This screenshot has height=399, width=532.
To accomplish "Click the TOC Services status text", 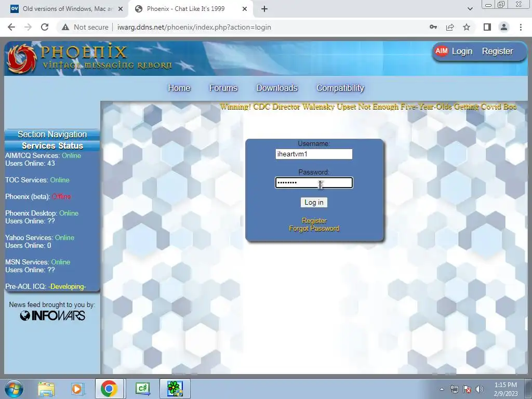I will pyautogui.click(x=37, y=180).
